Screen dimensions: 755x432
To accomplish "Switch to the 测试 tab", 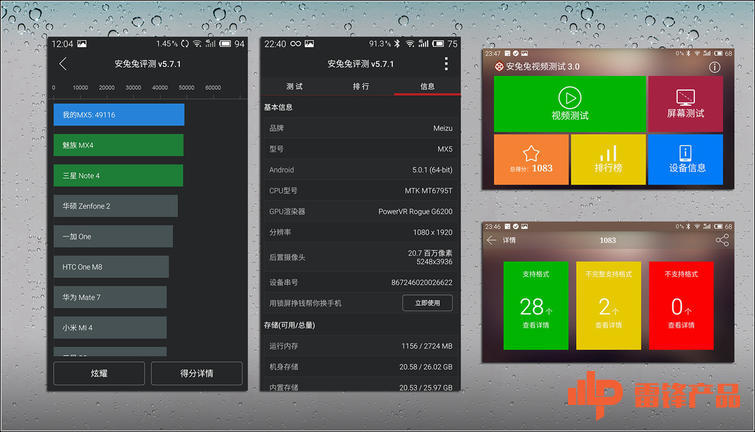I will coord(294,86).
